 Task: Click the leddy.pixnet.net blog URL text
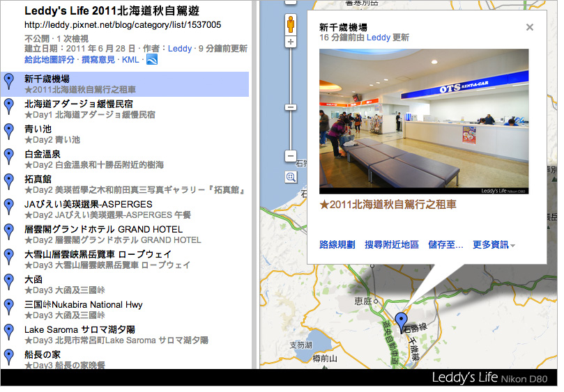coord(123,25)
